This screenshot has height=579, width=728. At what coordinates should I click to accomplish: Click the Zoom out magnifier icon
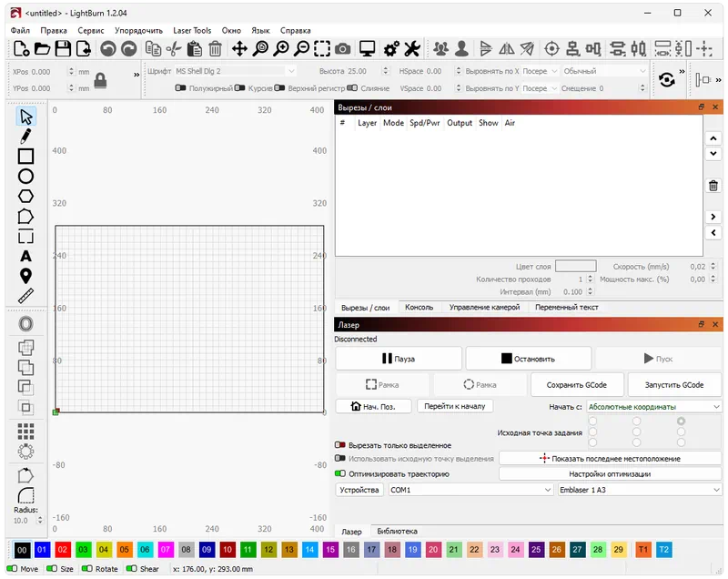tap(302, 48)
